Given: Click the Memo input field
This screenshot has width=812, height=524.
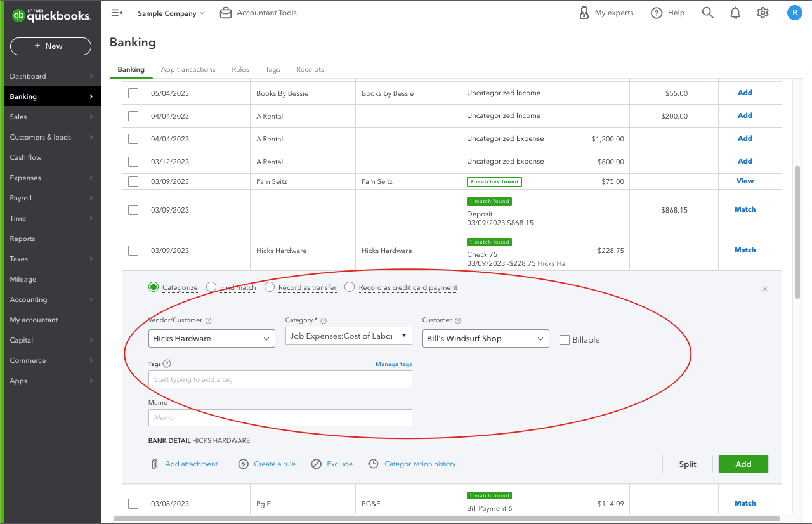Looking at the screenshot, I should click(x=280, y=417).
